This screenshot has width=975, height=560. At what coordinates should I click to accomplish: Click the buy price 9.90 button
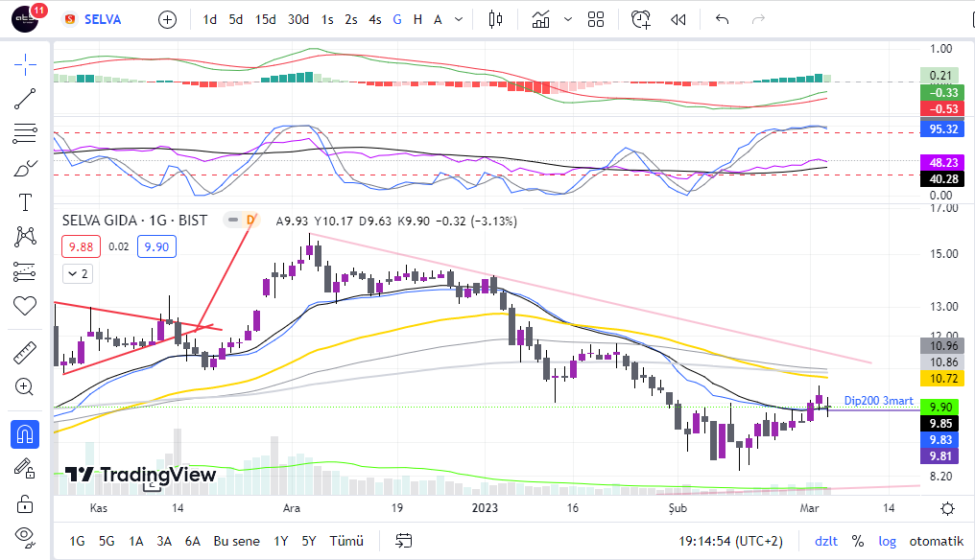pos(156,246)
